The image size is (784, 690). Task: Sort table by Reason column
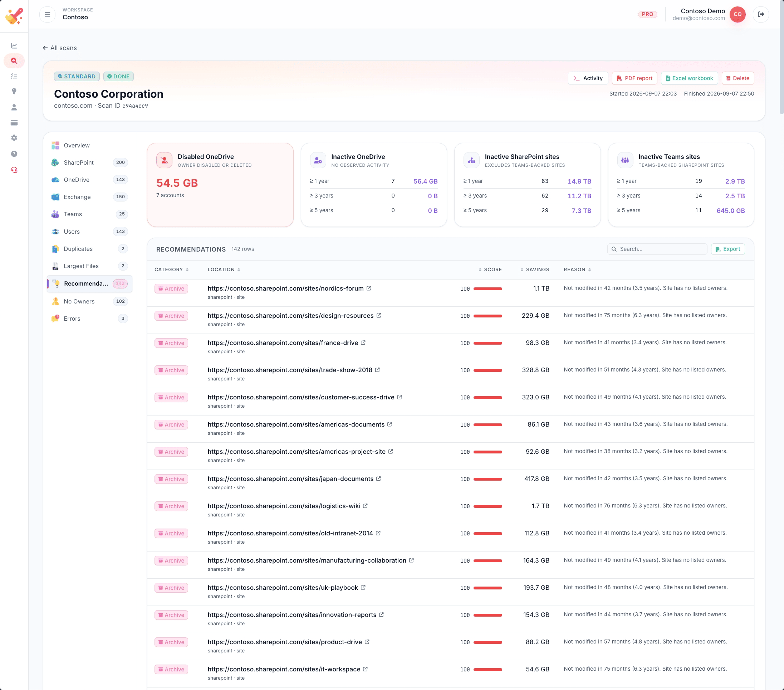tap(577, 270)
